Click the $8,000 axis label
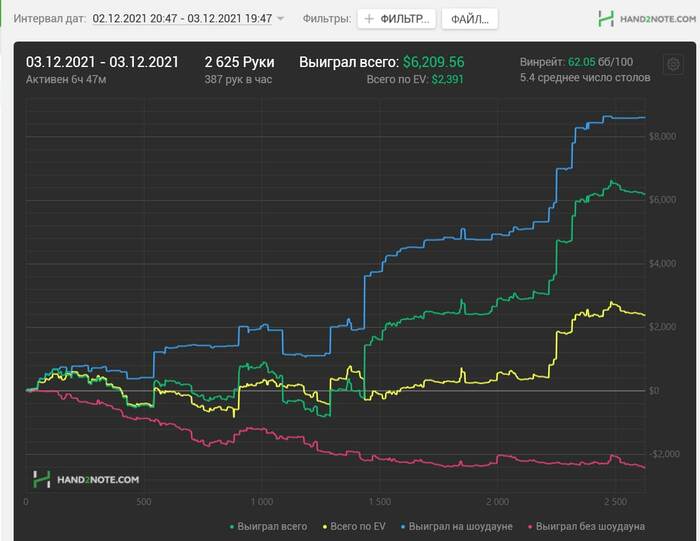The height and width of the screenshot is (541, 700). point(662,137)
